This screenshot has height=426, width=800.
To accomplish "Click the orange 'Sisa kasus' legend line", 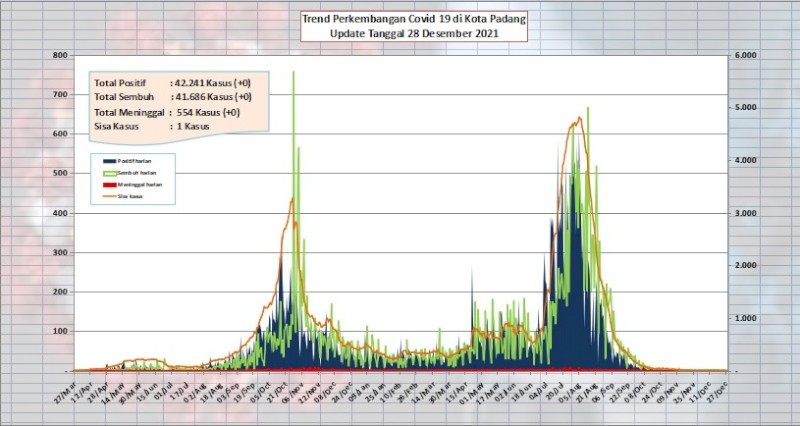I will [x=109, y=196].
